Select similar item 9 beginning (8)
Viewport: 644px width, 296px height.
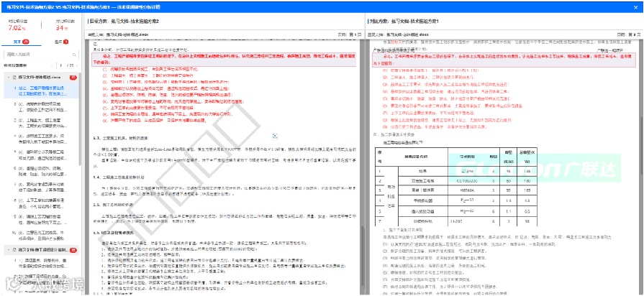40,218
